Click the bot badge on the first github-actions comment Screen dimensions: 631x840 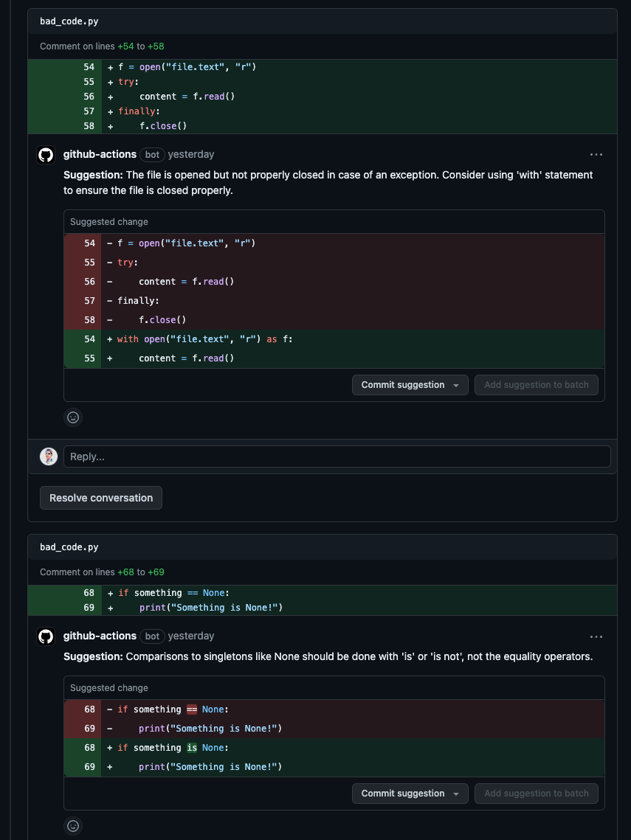(x=152, y=155)
